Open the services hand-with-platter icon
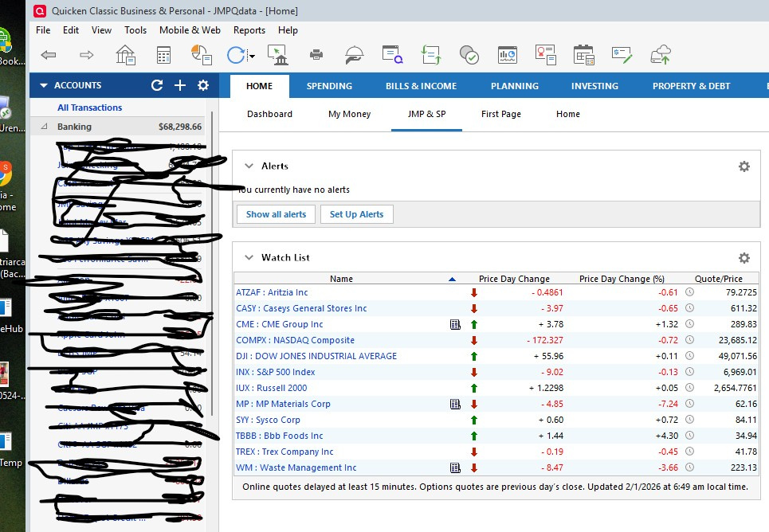The height and width of the screenshot is (532, 769). (x=354, y=54)
